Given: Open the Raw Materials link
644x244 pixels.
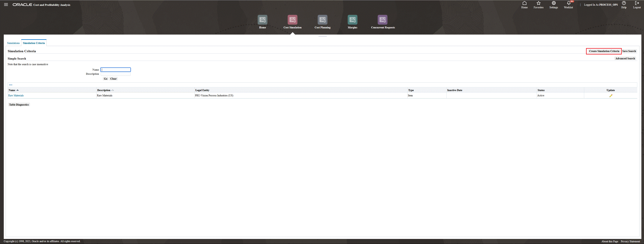Looking at the screenshot, I should [16, 95].
